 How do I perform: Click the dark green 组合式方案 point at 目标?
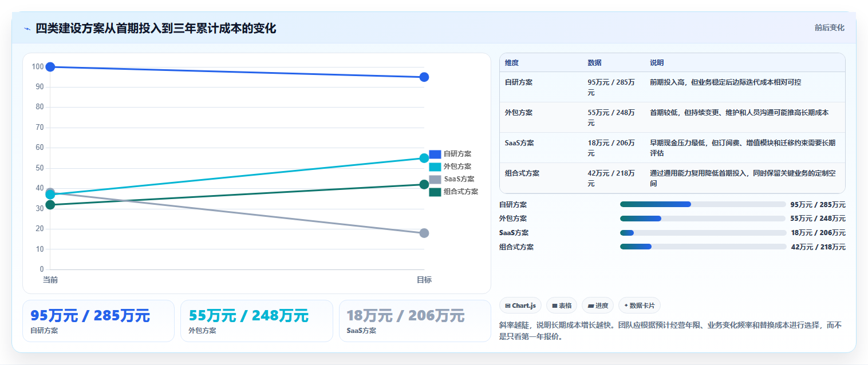pos(424,184)
